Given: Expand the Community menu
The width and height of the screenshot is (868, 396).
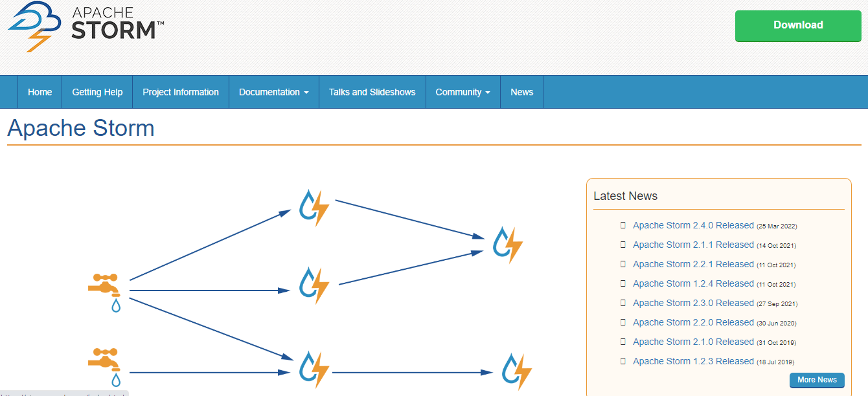Looking at the screenshot, I should (463, 92).
